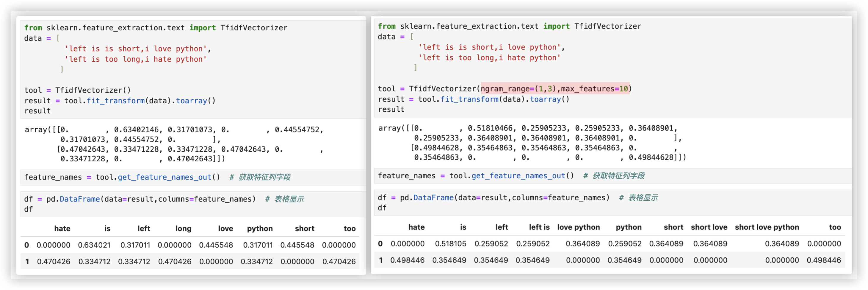Select the 'python' column header in left table
This screenshot has height=290, width=868.
pyautogui.click(x=259, y=229)
